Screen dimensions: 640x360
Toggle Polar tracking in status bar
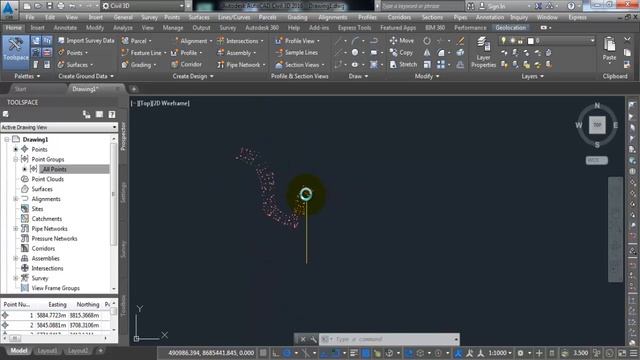287,353
